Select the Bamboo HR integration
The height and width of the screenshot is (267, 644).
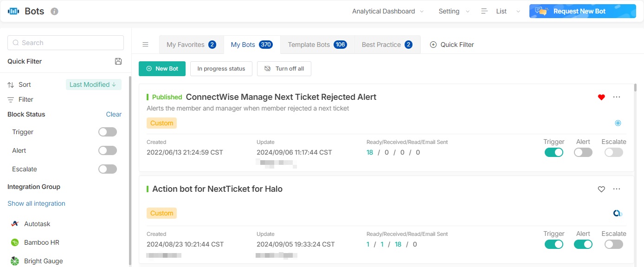(41, 242)
